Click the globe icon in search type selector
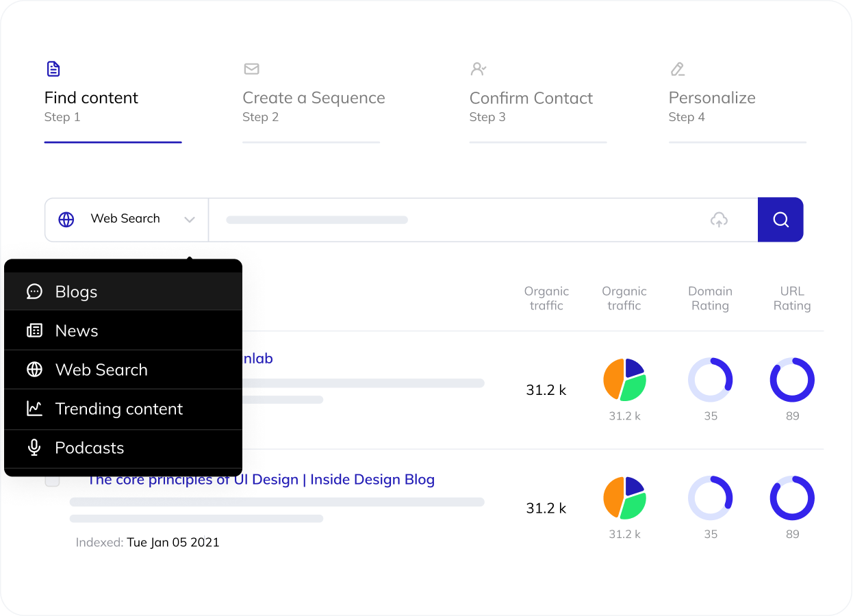Viewport: 853px width, 616px height. (66, 220)
